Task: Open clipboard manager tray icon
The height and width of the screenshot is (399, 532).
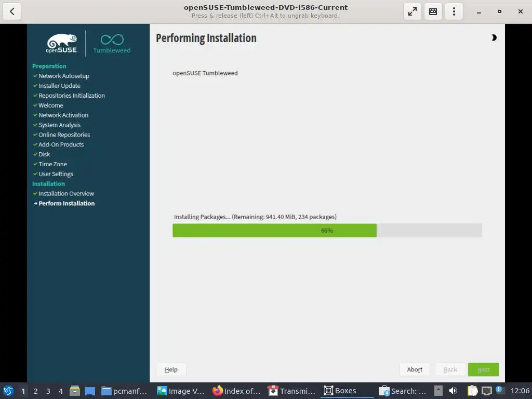Action: tap(472, 391)
